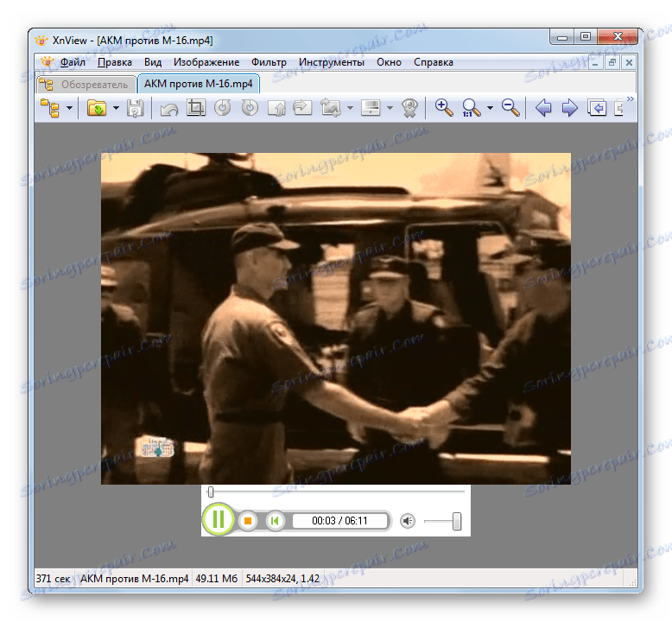The height and width of the screenshot is (622, 672).
Task: Rotate left using counterclockwise icon
Action: tap(223, 108)
